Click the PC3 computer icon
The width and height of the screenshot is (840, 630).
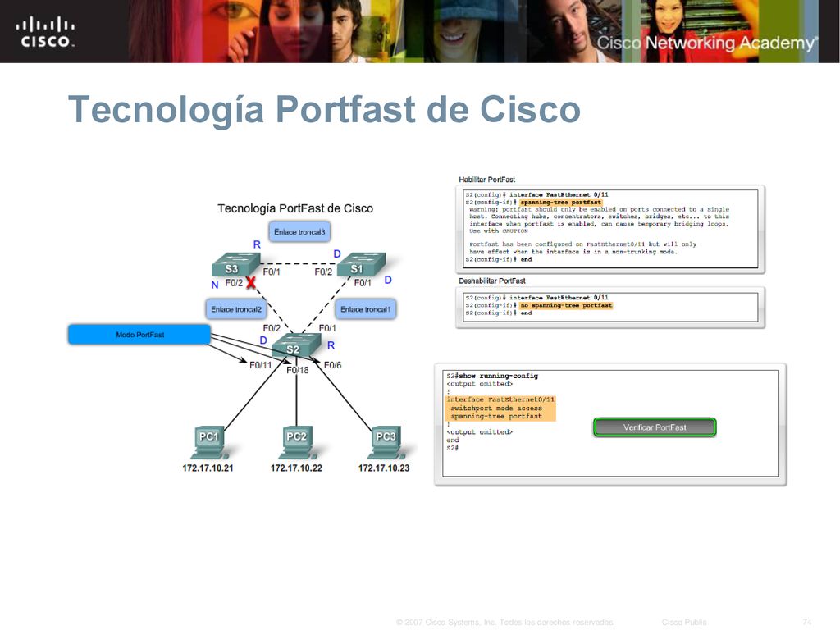pyautogui.click(x=387, y=442)
